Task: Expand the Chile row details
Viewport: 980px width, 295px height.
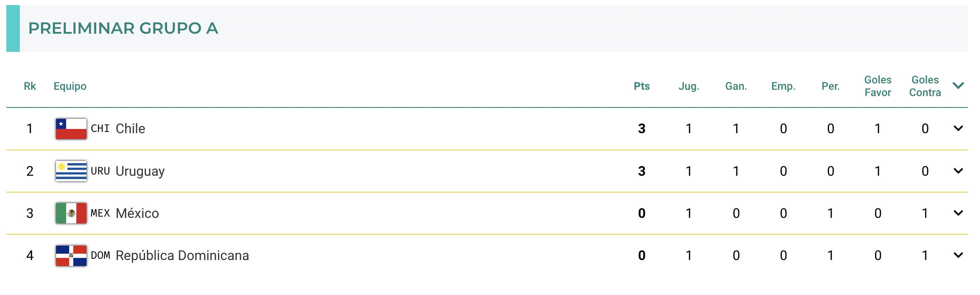Action: tap(958, 129)
